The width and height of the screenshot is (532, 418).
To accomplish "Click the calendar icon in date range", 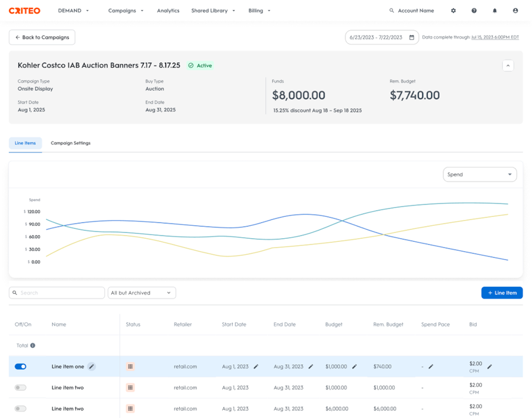I will coord(411,37).
